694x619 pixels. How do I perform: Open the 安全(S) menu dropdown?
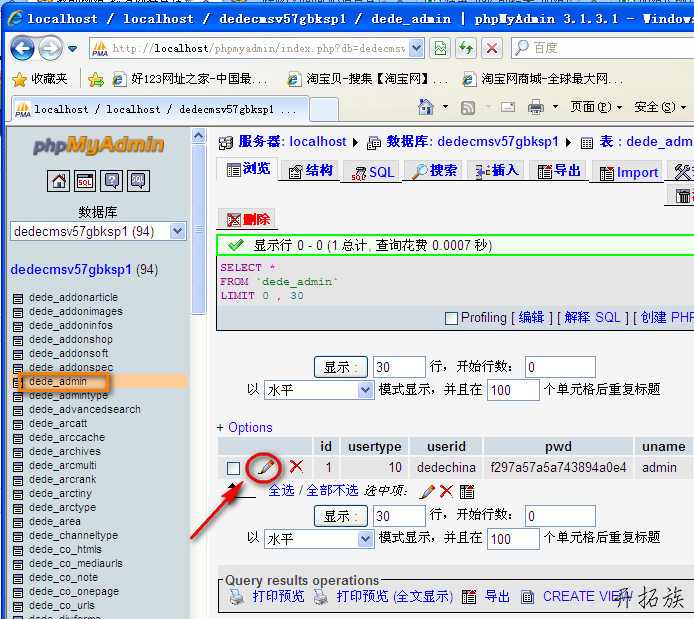coord(660,107)
